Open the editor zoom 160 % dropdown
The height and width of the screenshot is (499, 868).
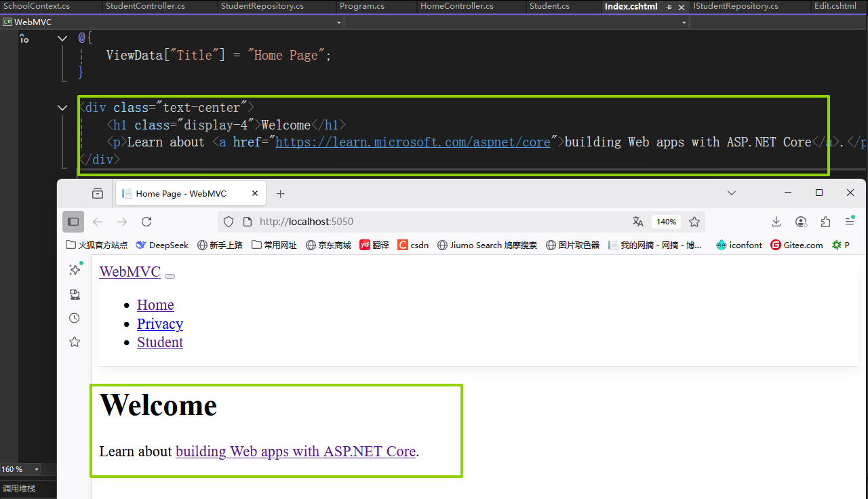pos(36,469)
